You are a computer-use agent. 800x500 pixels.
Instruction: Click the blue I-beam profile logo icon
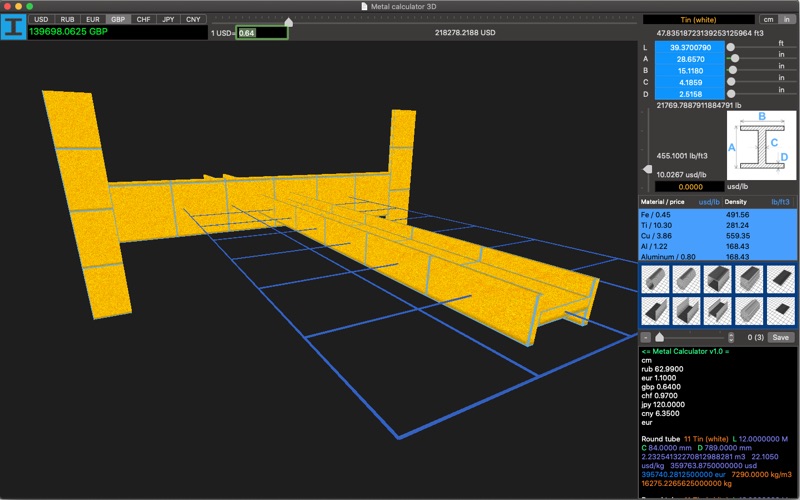[x=13, y=27]
